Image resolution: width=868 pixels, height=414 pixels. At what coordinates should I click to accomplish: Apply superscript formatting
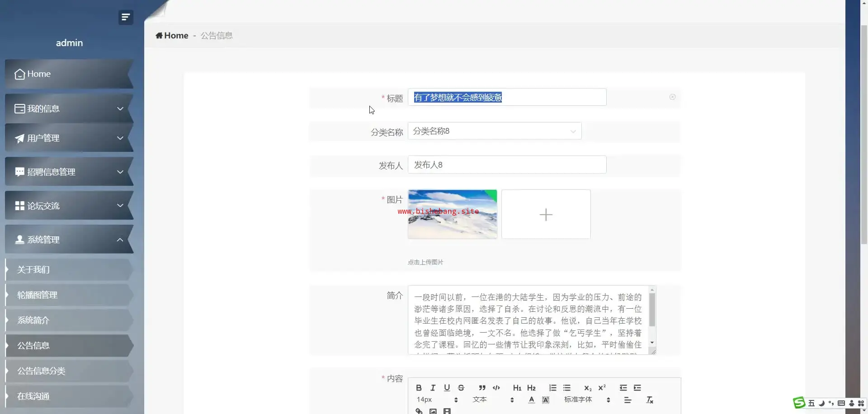coord(602,388)
